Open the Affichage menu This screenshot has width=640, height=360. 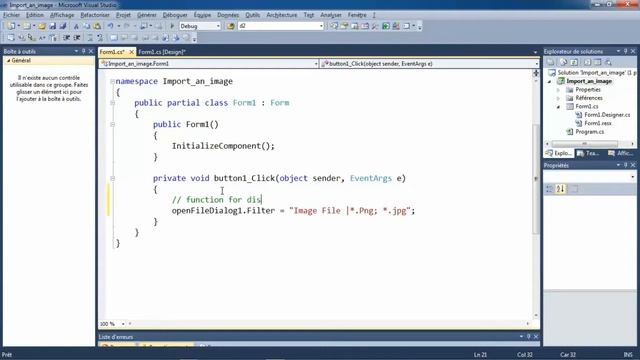(62, 15)
